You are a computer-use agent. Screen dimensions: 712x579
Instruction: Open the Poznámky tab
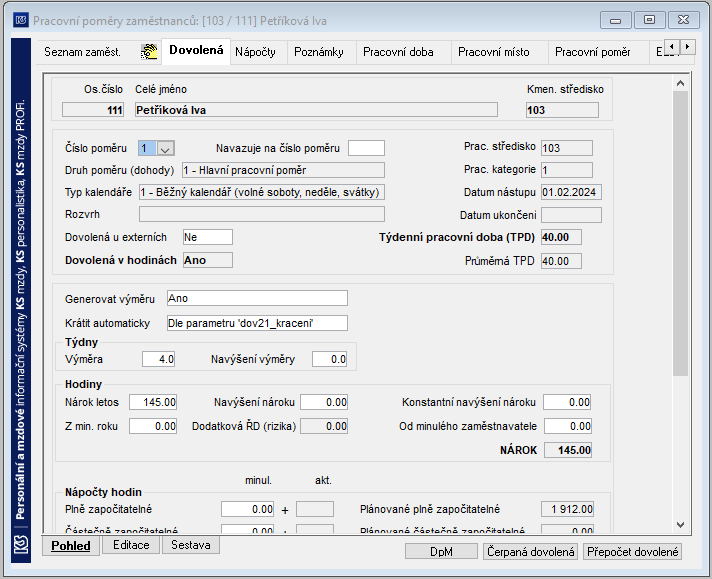click(319, 52)
